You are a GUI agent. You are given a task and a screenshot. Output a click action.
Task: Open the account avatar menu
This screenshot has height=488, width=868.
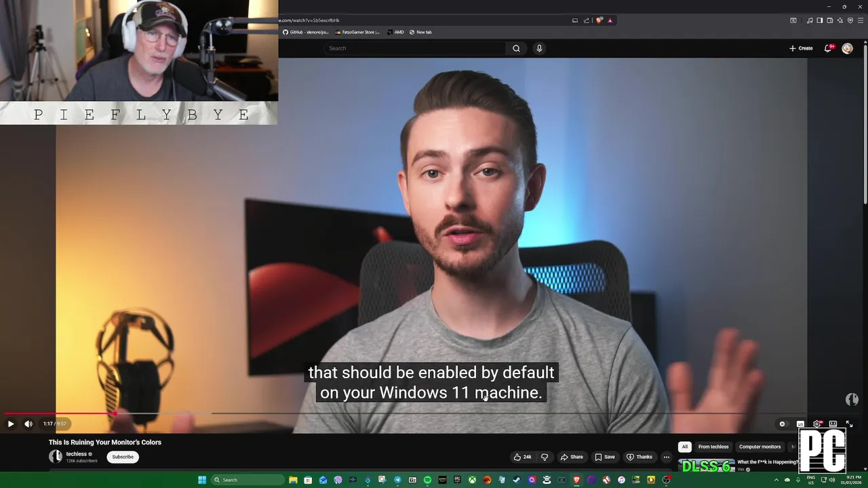[x=847, y=48]
